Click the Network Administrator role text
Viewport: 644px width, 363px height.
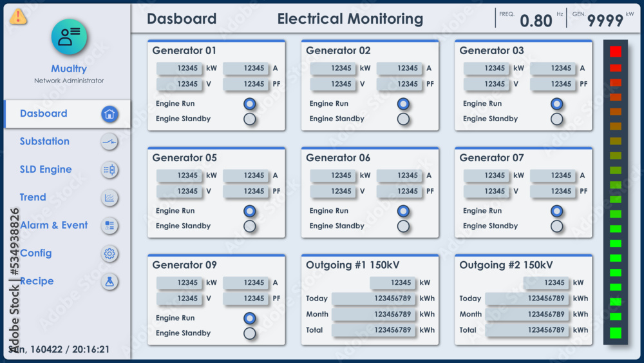[69, 81]
